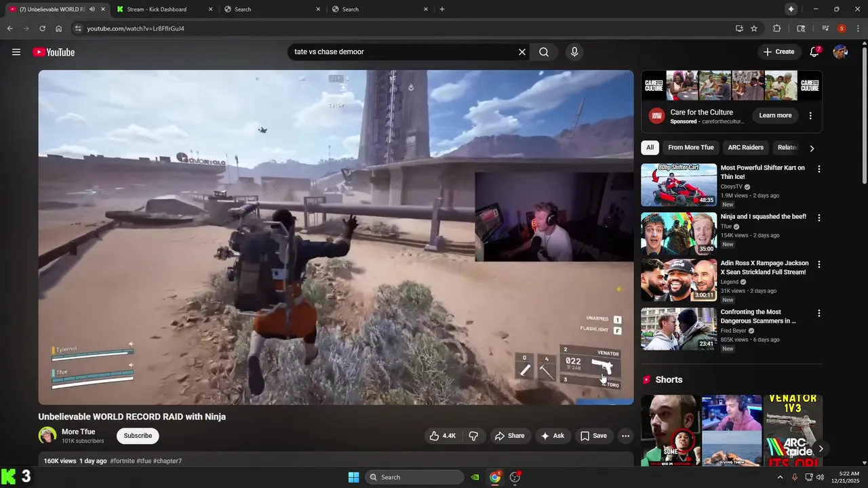868x488 pixels.
Task: Open Ninja and I squashed the beef thumbnail
Action: 679,233
